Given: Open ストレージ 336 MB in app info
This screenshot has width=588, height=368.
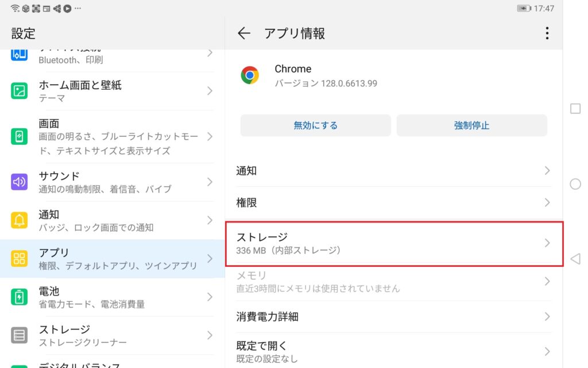Looking at the screenshot, I should pyautogui.click(x=394, y=244).
